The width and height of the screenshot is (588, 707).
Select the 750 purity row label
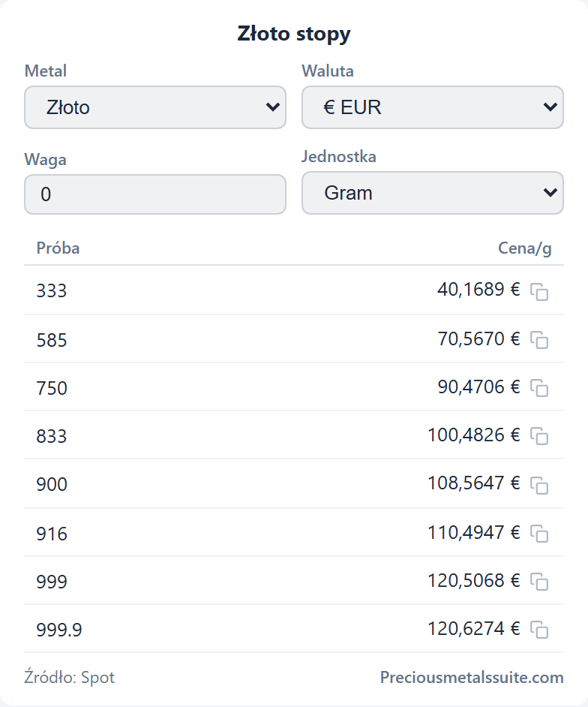pyautogui.click(x=52, y=388)
